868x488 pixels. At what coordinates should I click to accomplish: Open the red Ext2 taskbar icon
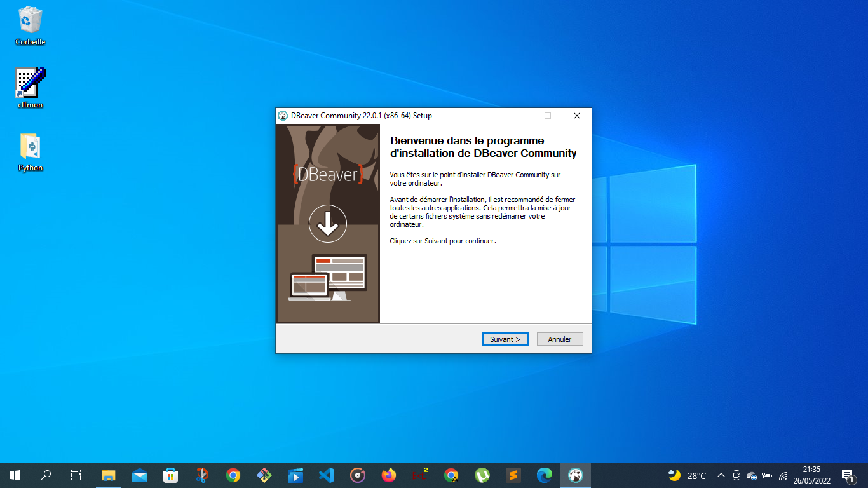point(420,475)
